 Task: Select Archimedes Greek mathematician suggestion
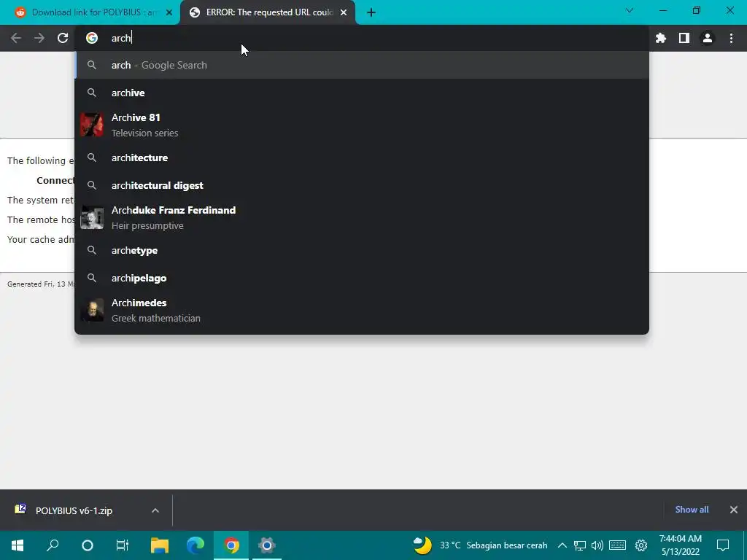coord(362,311)
